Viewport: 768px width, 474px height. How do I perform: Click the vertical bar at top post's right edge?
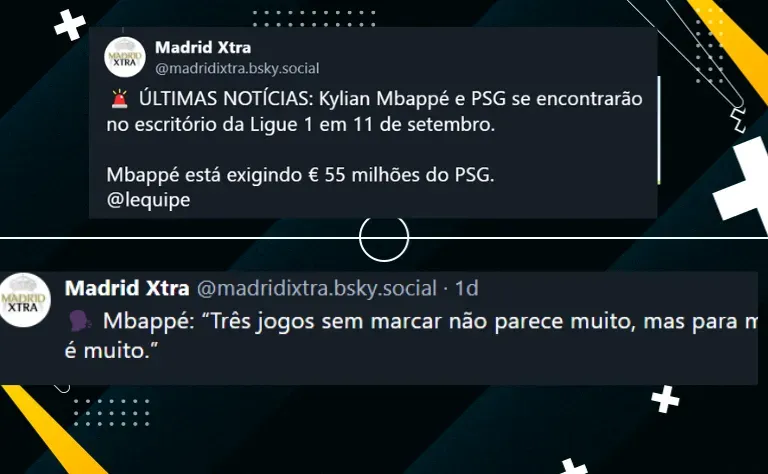coord(659,130)
